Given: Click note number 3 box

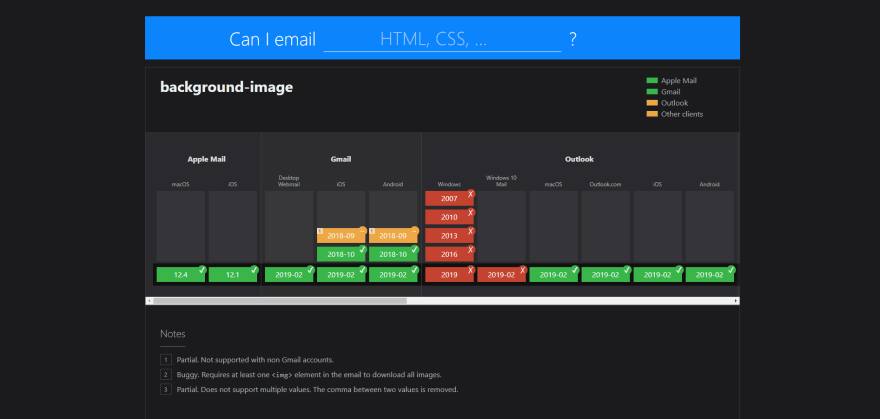Looking at the screenshot, I should click(166, 389).
